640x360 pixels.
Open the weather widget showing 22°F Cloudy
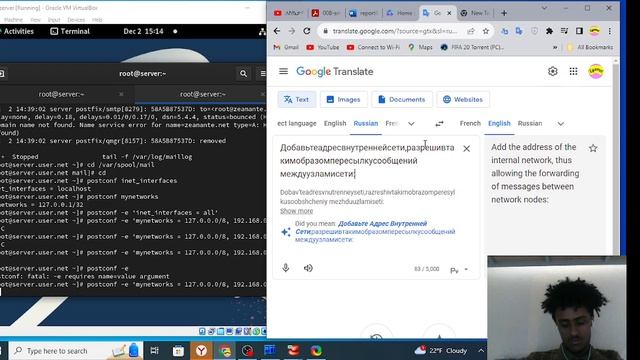pyautogui.click(x=440, y=351)
